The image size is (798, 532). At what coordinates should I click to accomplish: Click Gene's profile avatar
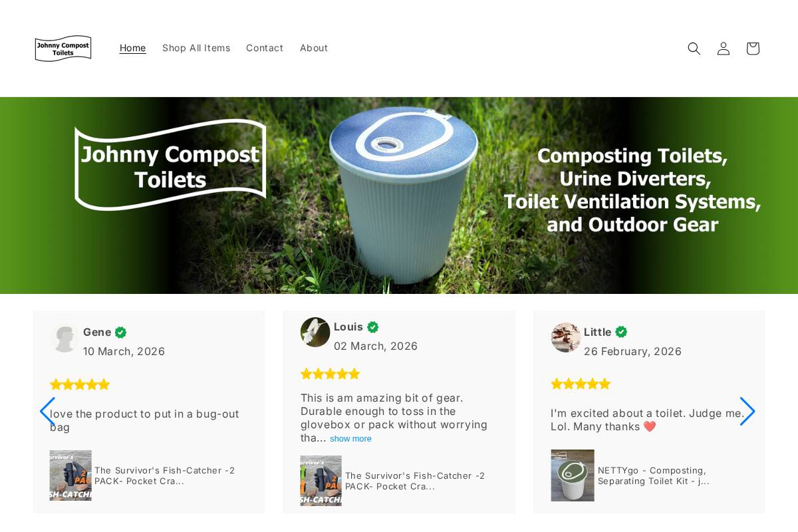point(65,338)
